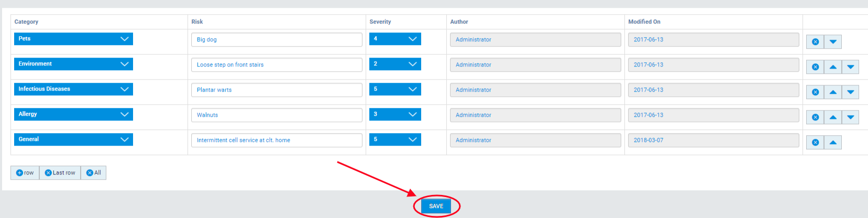Remove the Walnuts risk row
The image size is (868, 218).
[815, 117]
